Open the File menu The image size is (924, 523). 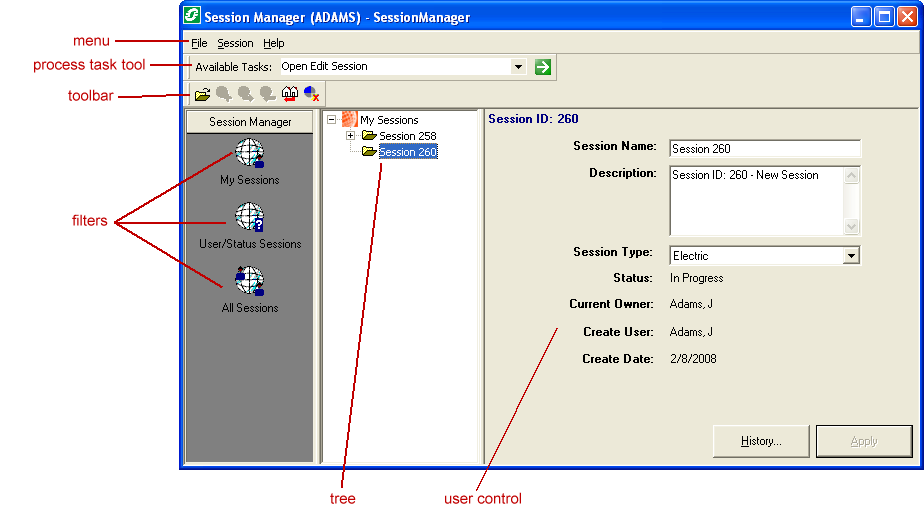pos(199,43)
